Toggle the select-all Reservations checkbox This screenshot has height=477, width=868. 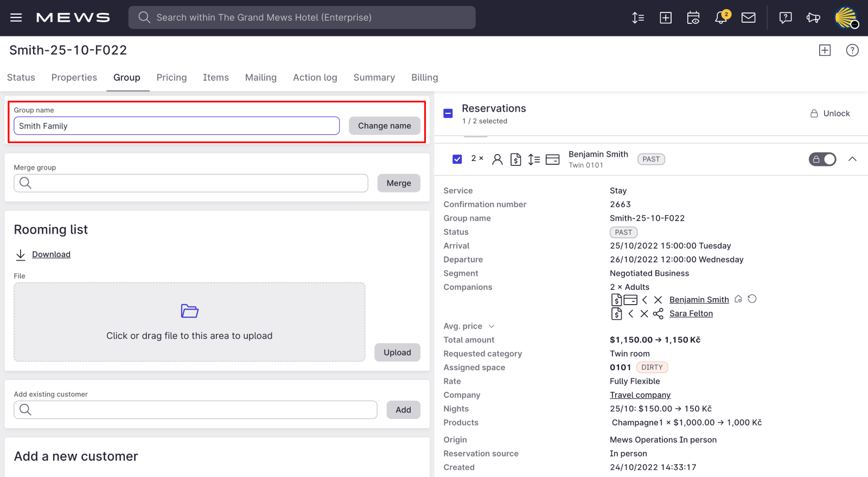coord(448,113)
